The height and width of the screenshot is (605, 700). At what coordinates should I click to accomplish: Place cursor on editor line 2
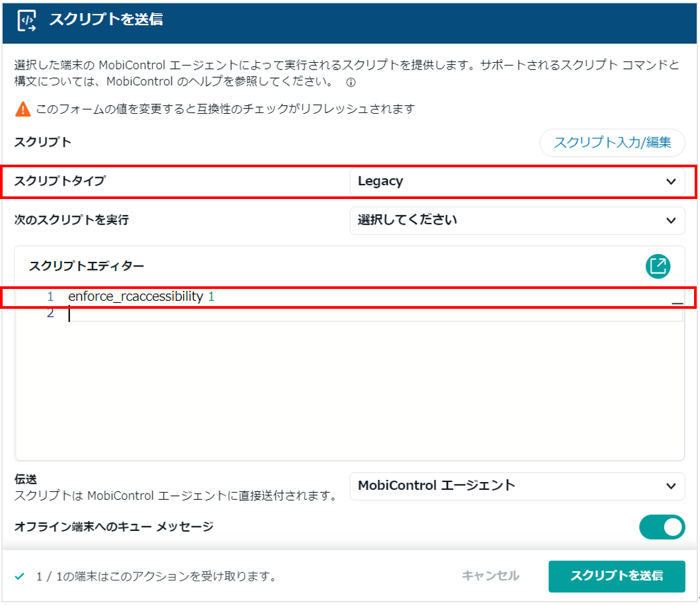coord(375,314)
